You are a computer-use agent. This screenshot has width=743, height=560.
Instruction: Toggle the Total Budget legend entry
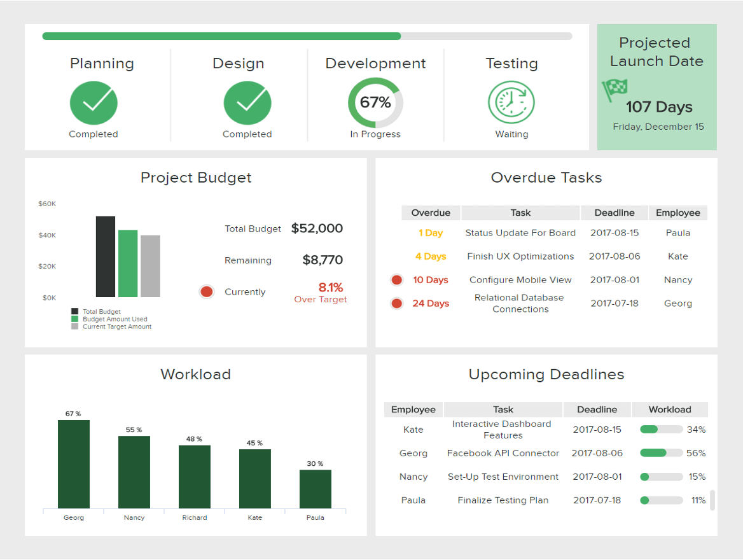click(x=97, y=311)
